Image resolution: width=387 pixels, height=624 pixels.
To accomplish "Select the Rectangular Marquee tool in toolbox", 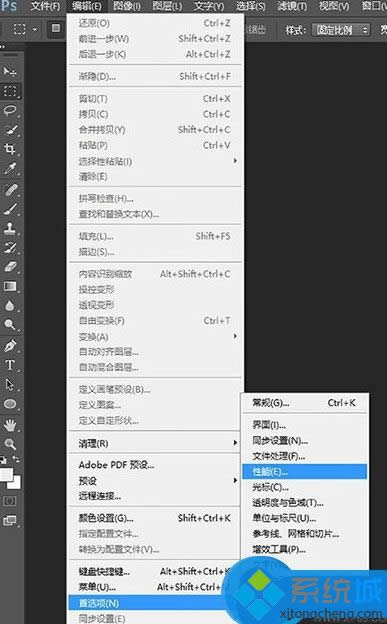I will pyautogui.click(x=10, y=91).
